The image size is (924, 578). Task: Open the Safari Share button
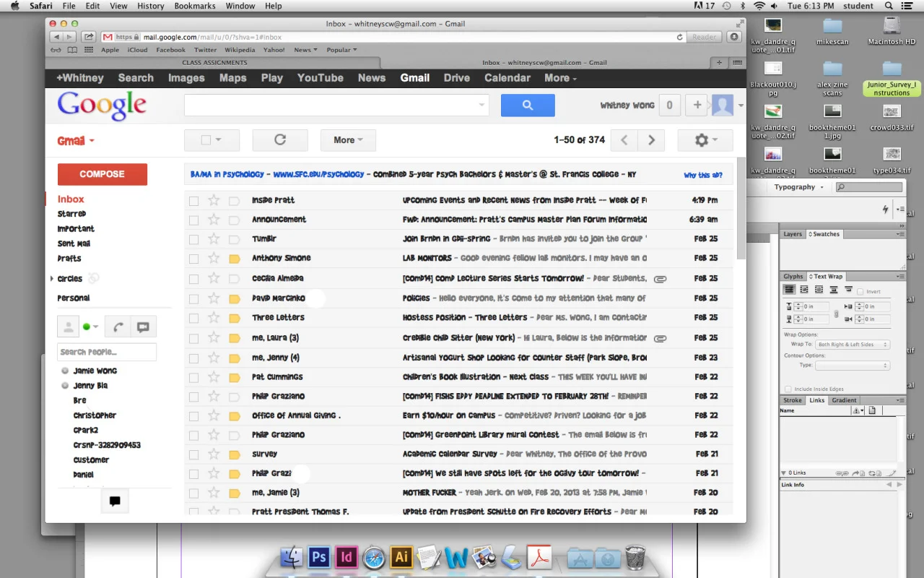(88, 37)
